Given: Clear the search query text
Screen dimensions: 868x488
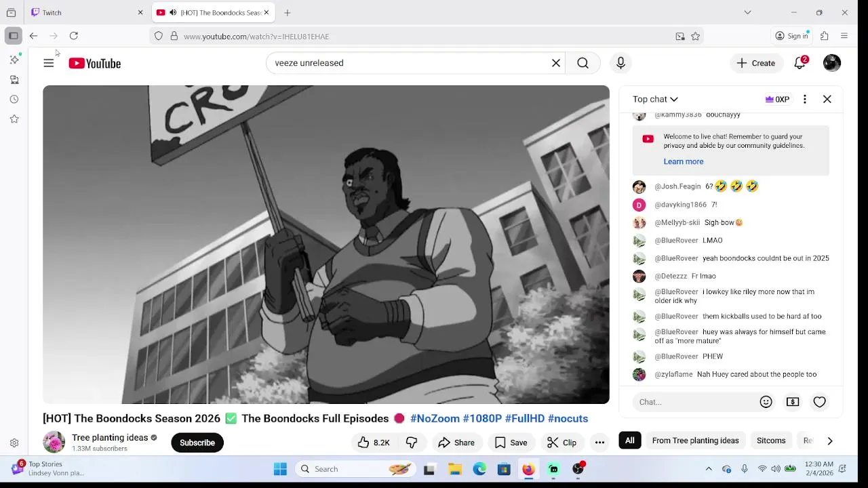Looking at the screenshot, I should [556, 63].
